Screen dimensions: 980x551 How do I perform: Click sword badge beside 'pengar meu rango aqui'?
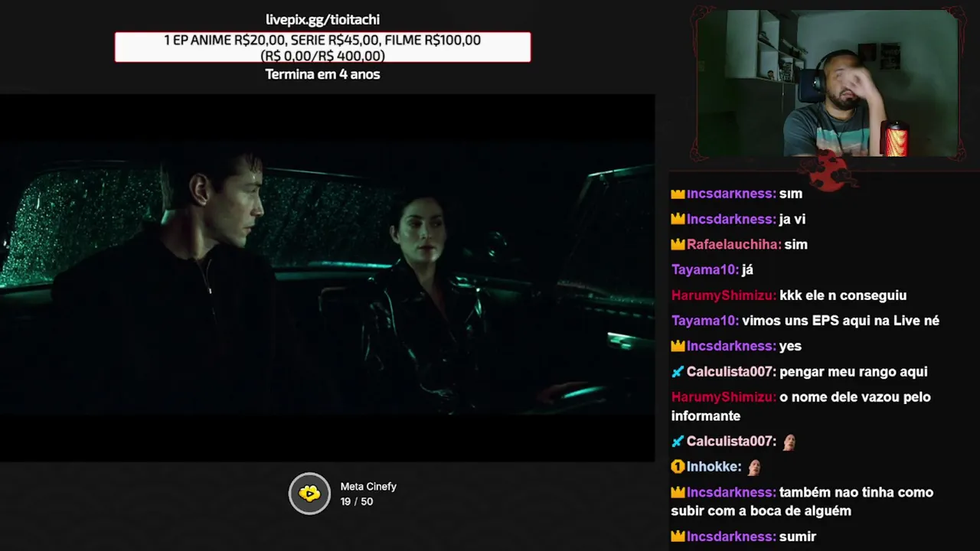click(x=678, y=372)
